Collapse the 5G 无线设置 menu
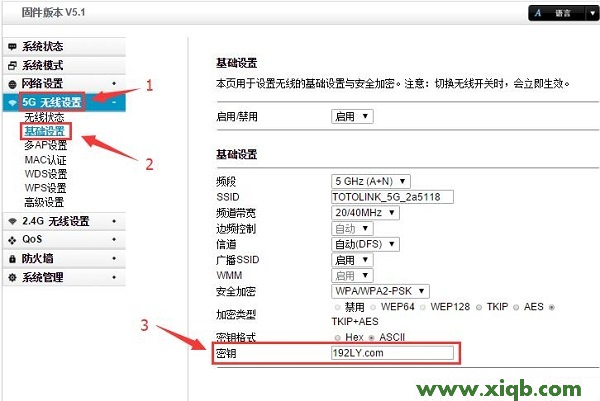The image size is (600, 401). click(64, 103)
